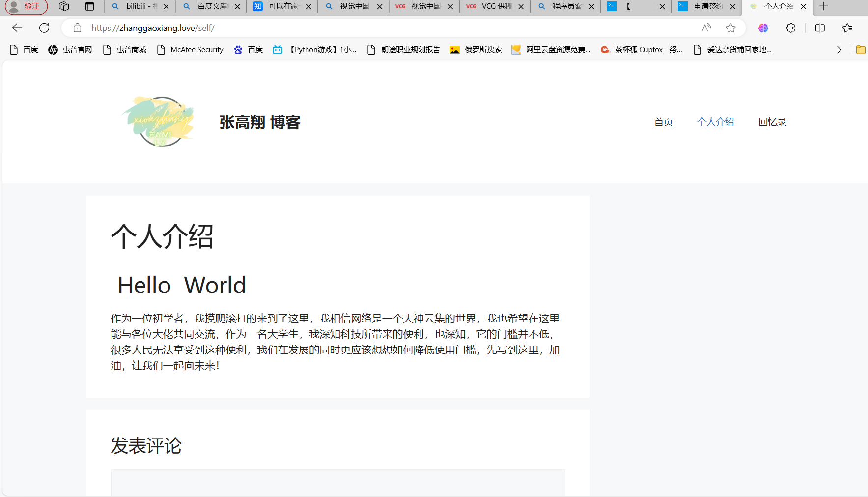The height and width of the screenshot is (497, 868).
Task: Select 个人介绍 in the navigation menu
Action: point(716,122)
